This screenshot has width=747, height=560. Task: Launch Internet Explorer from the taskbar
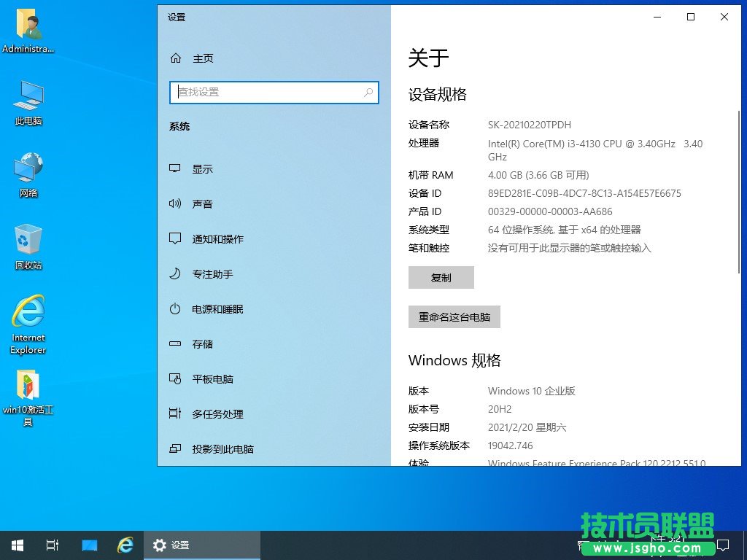[125, 545]
